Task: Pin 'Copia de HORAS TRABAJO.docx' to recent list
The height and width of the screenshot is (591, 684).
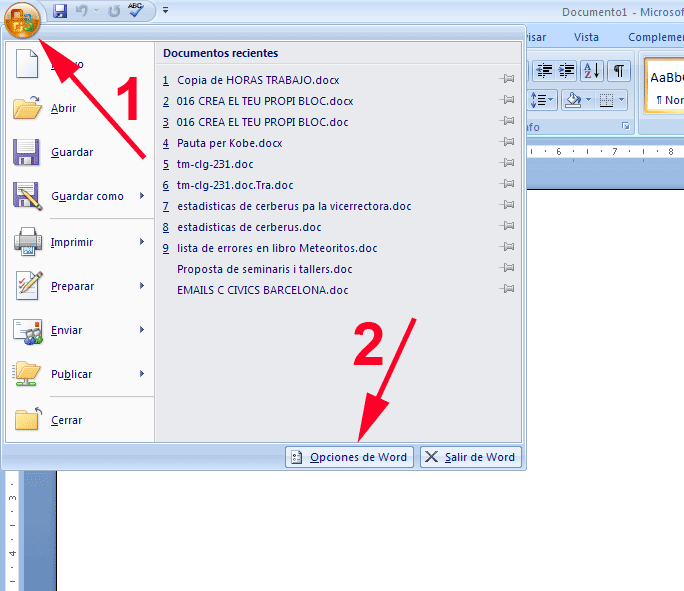Action: point(508,80)
